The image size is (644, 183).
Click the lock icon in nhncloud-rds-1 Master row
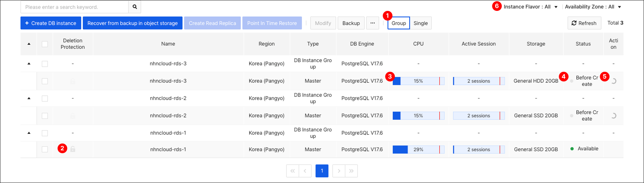[x=73, y=149]
